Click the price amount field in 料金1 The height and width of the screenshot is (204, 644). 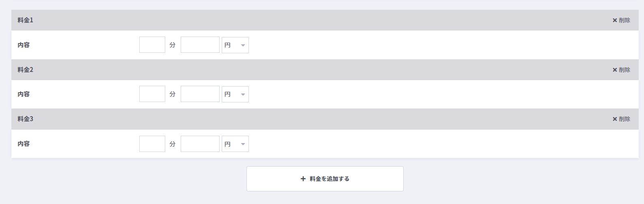(200, 45)
